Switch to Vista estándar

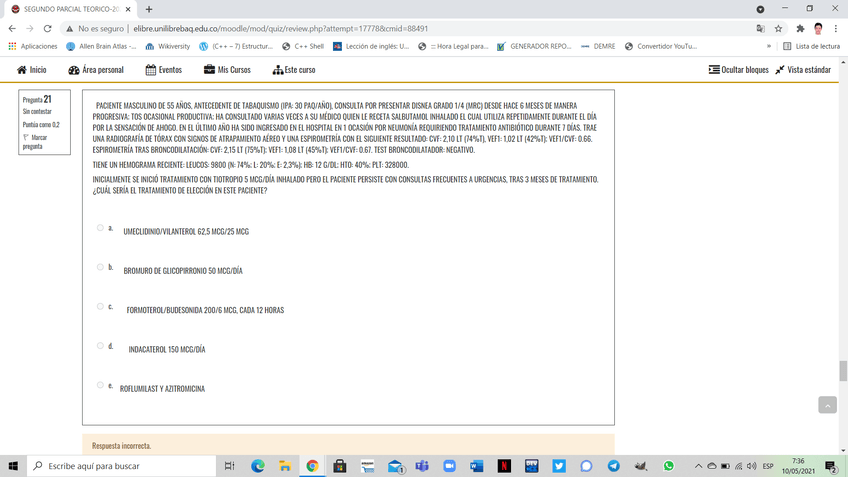click(x=803, y=70)
